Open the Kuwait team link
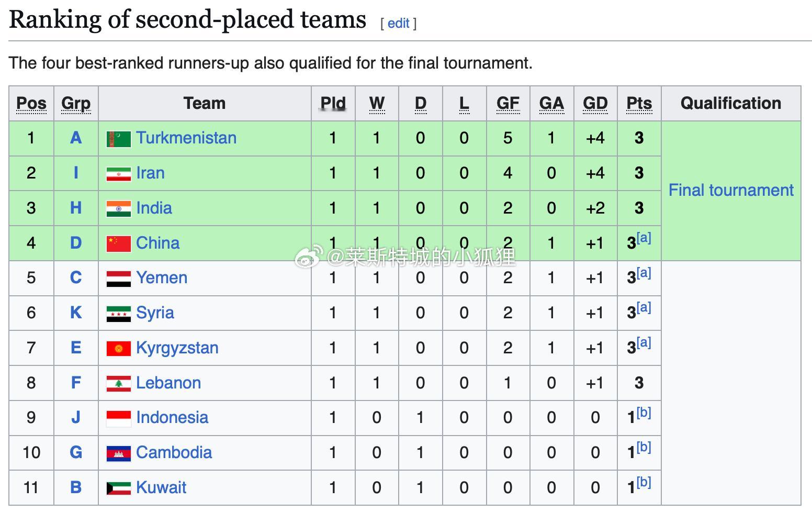 click(x=161, y=487)
